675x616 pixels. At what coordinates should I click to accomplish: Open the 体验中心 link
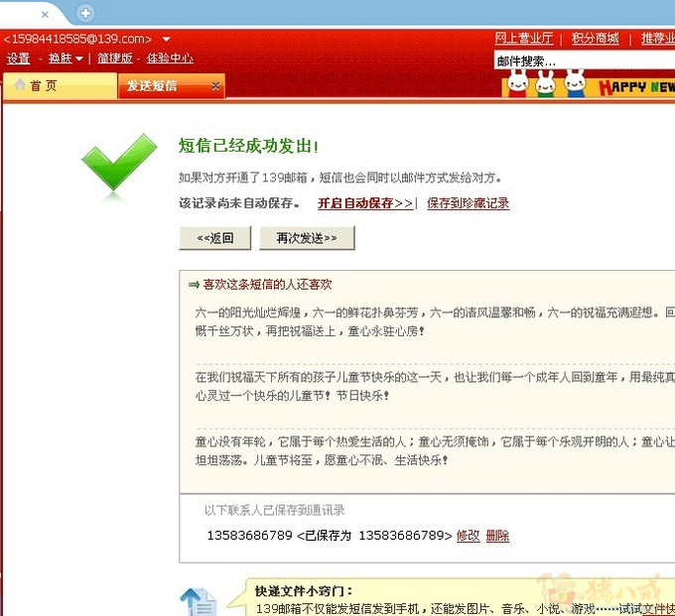point(170,59)
